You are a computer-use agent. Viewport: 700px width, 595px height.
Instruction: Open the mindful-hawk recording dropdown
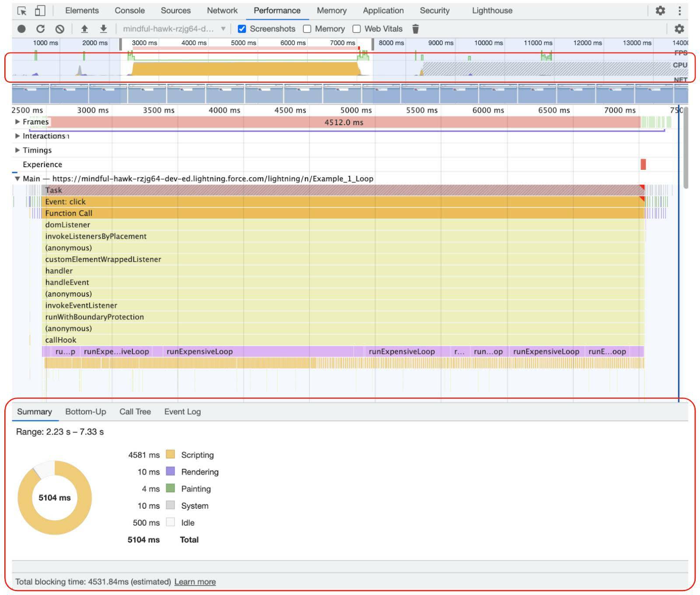click(174, 29)
